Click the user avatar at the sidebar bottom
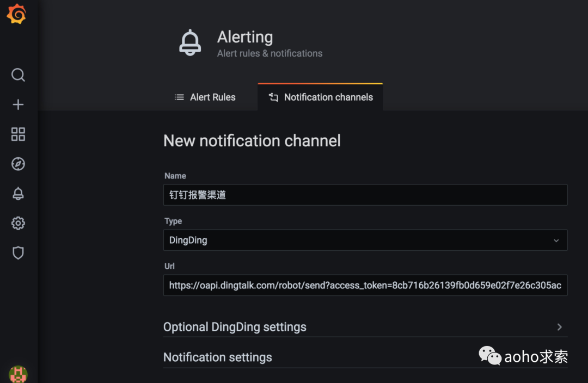The width and height of the screenshot is (588, 383). click(x=18, y=374)
